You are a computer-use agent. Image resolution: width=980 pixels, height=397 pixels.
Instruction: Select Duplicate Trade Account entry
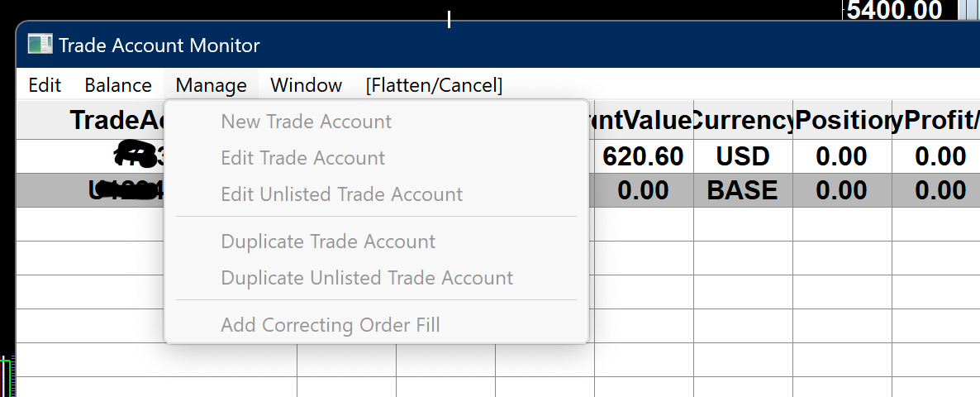coord(327,242)
